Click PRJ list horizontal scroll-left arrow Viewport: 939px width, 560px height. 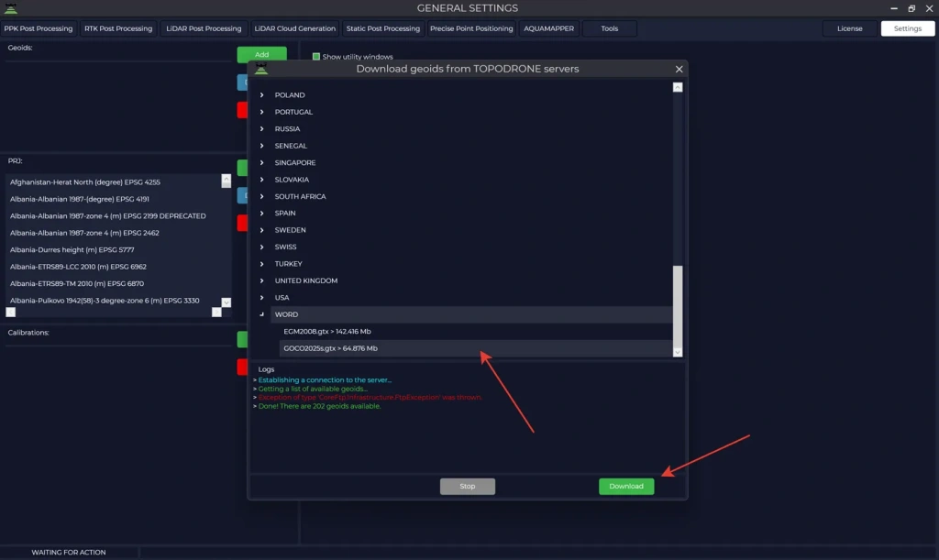click(10, 313)
